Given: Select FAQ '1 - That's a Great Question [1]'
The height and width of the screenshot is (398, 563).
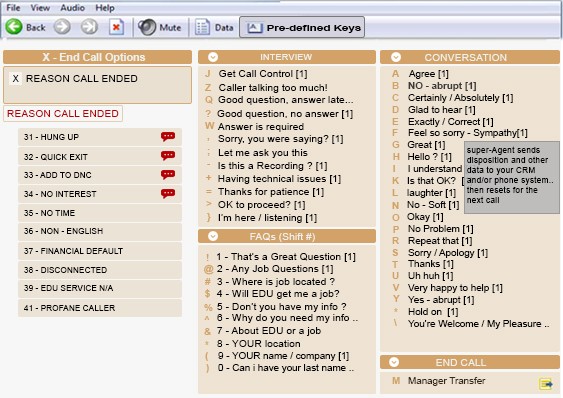Looking at the screenshot, I should 286,257.
